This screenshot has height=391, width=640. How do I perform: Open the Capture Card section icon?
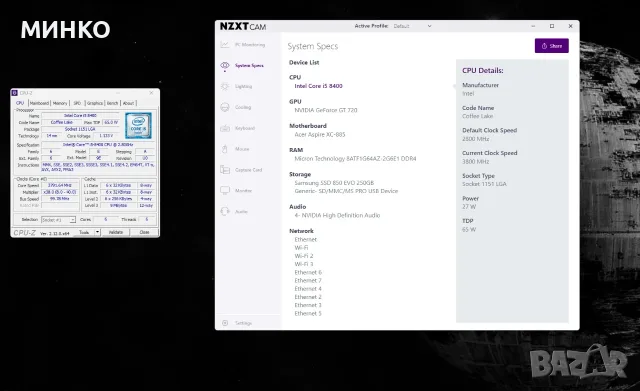pos(224,170)
